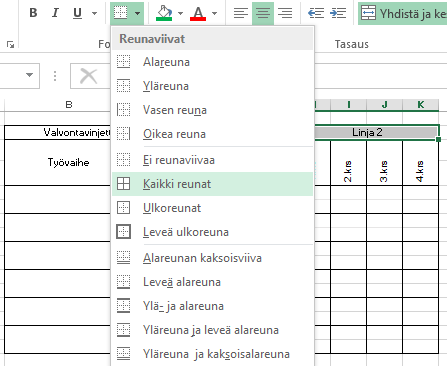447x366 pixels.
Task: Choose Leveä alareuna thick bottom border
Action: (x=212, y=282)
